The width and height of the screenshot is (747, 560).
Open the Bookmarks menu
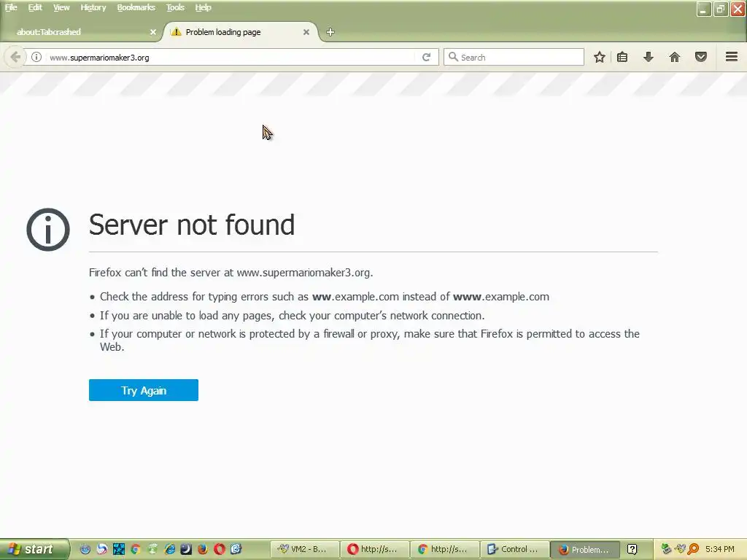coord(136,7)
